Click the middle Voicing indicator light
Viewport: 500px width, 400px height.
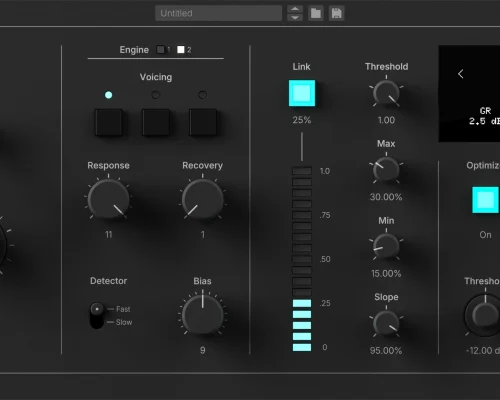[156, 95]
